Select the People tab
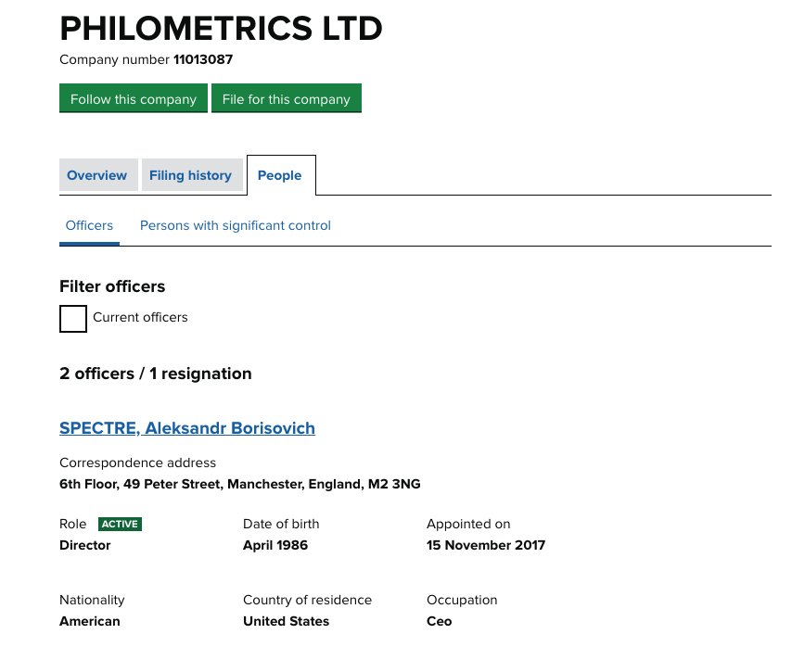Viewport: 792px width, 672px height. [x=281, y=175]
